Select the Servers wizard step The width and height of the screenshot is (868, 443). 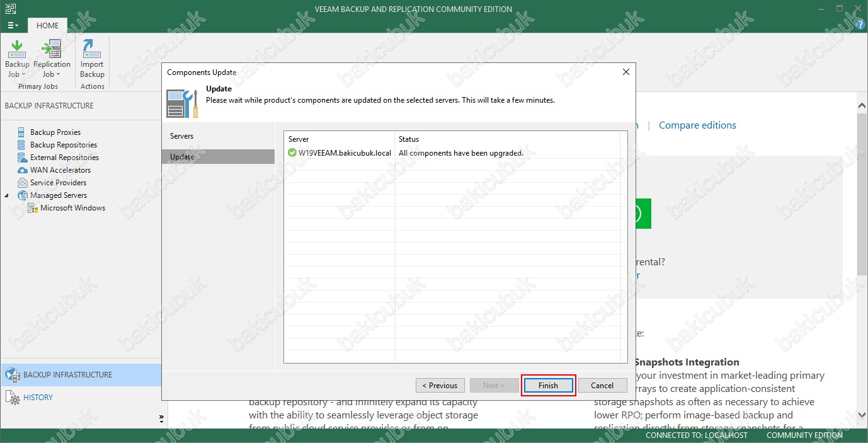tap(218, 136)
